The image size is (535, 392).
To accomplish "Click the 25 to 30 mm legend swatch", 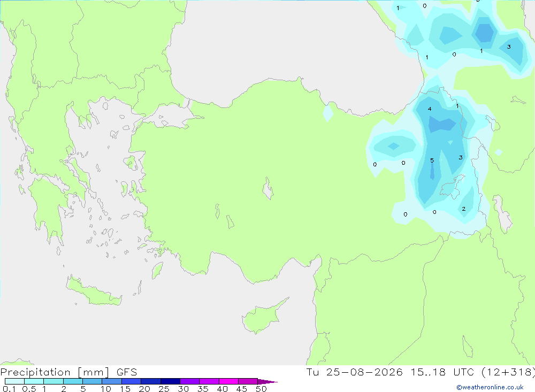I will click(170, 381).
